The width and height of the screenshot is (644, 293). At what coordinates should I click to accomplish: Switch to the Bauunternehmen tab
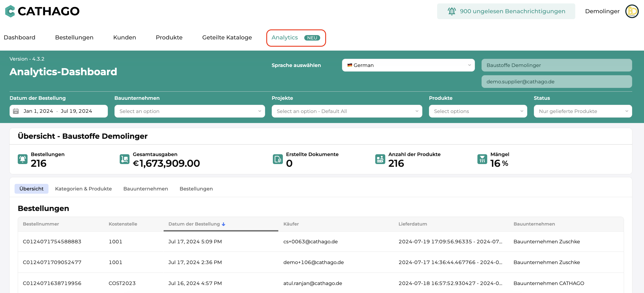(x=145, y=189)
